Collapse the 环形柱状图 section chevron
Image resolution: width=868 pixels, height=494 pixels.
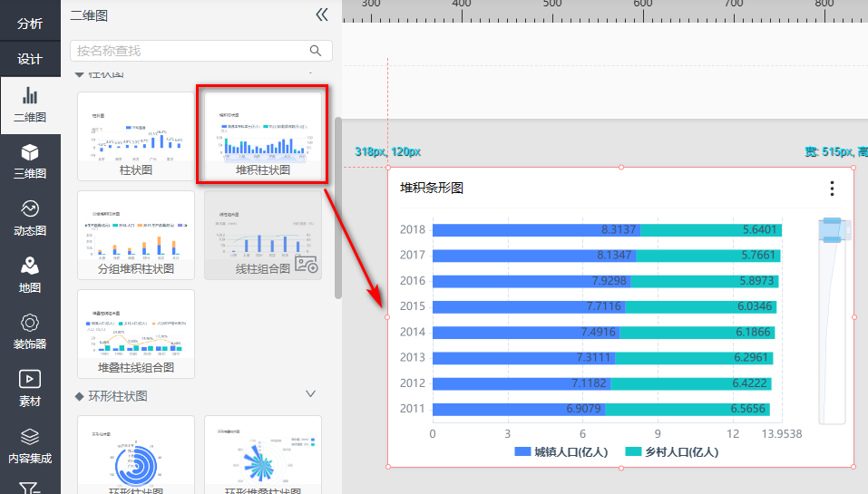(x=311, y=394)
